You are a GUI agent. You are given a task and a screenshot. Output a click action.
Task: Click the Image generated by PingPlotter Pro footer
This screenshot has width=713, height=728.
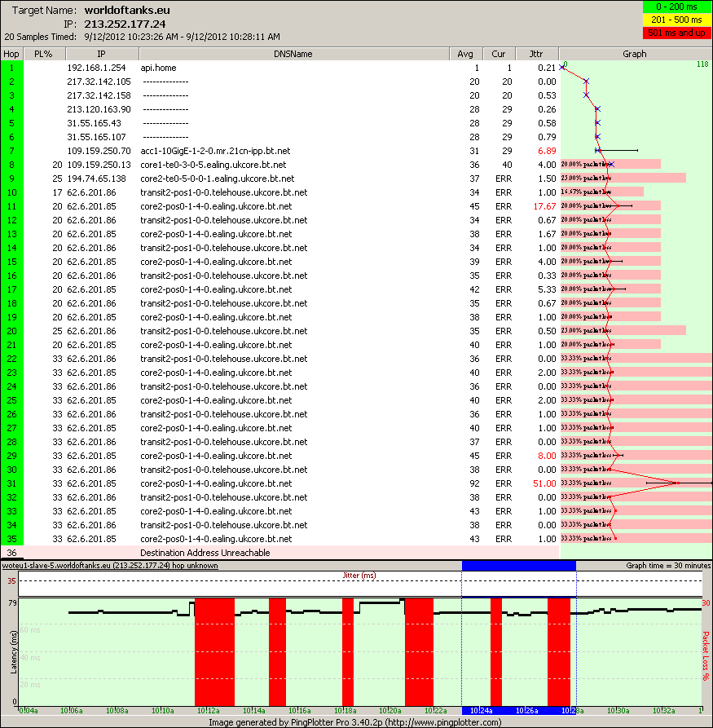tap(355, 722)
